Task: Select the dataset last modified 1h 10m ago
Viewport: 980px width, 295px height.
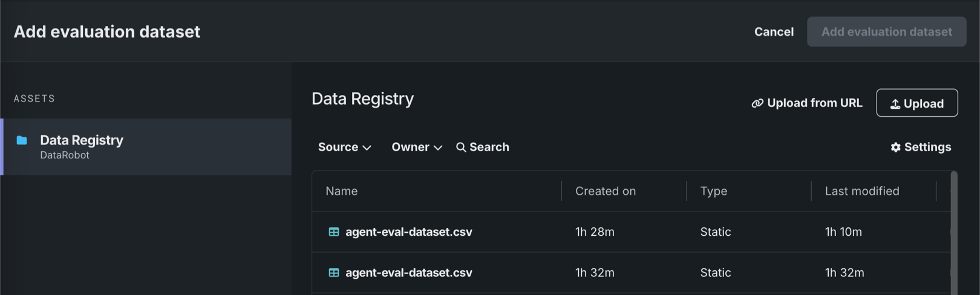Action: point(409,232)
